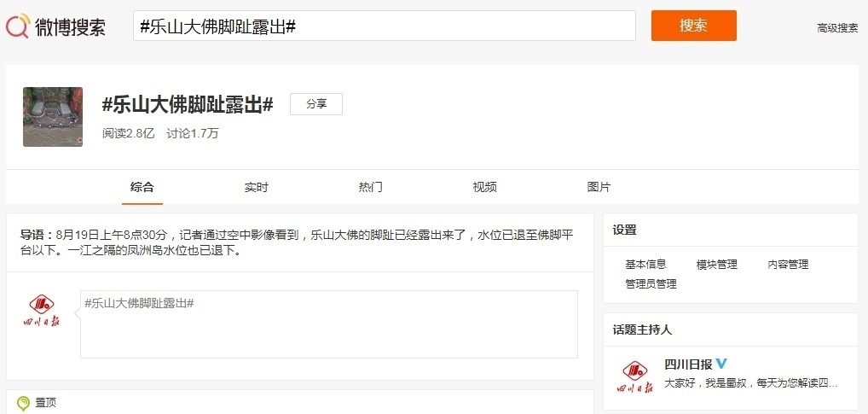Open the 图片 pictures tab
This screenshot has height=414, width=868.
tap(599, 187)
